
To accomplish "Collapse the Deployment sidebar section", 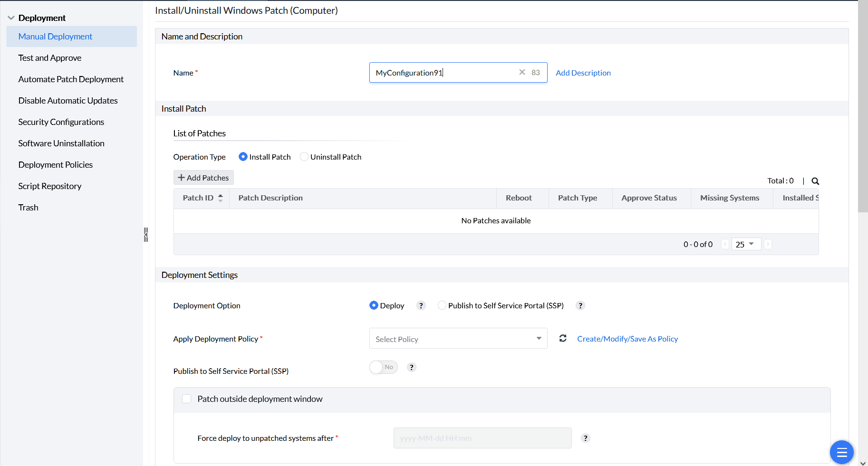I will (x=11, y=18).
